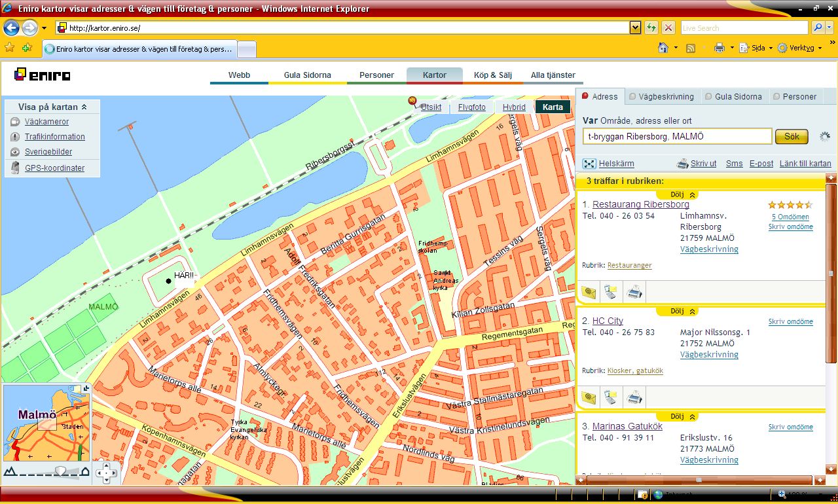
Task: Click the email envelope icon under HC City
Action: pos(589,397)
